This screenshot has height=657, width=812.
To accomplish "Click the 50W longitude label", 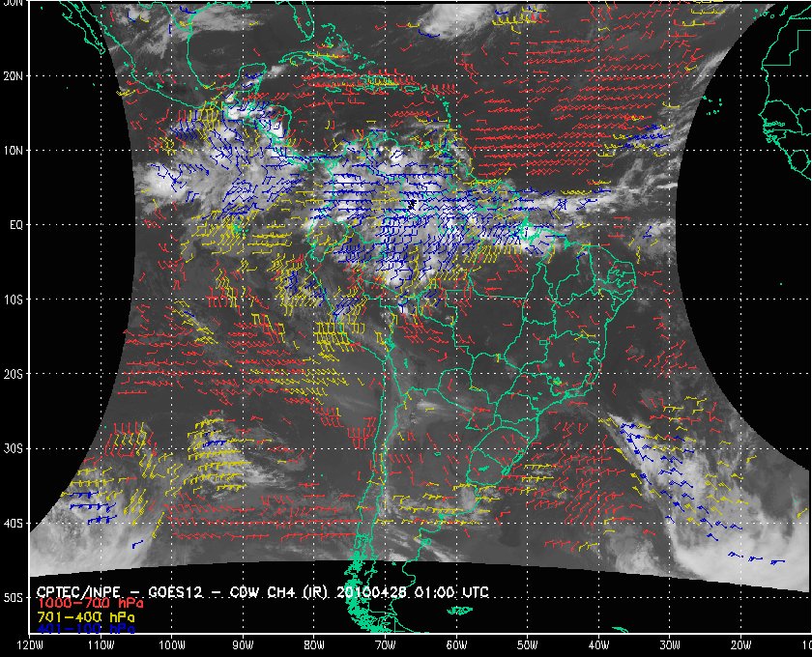I will (527, 645).
